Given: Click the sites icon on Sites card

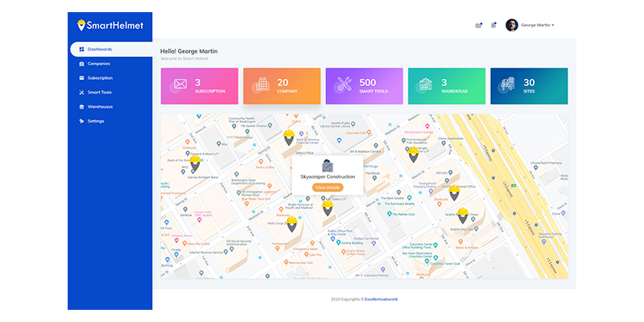Looking at the screenshot, I should (508, 84).
